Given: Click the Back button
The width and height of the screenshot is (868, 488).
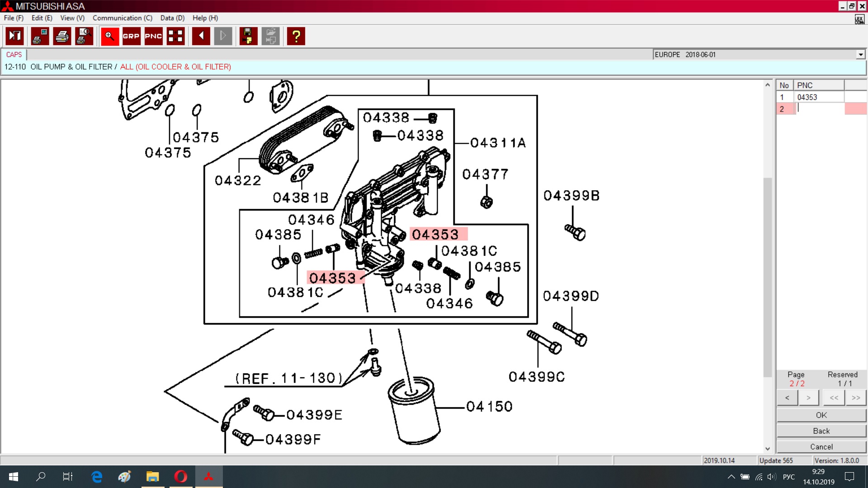Looking at the screenshot, I should [821, 431].
